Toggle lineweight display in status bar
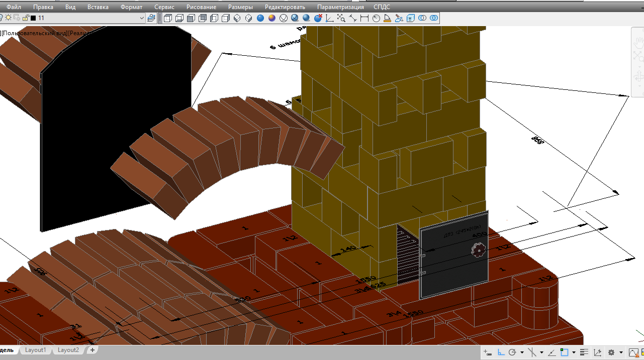This screenshot has height=360, width=644. point(584,352)
